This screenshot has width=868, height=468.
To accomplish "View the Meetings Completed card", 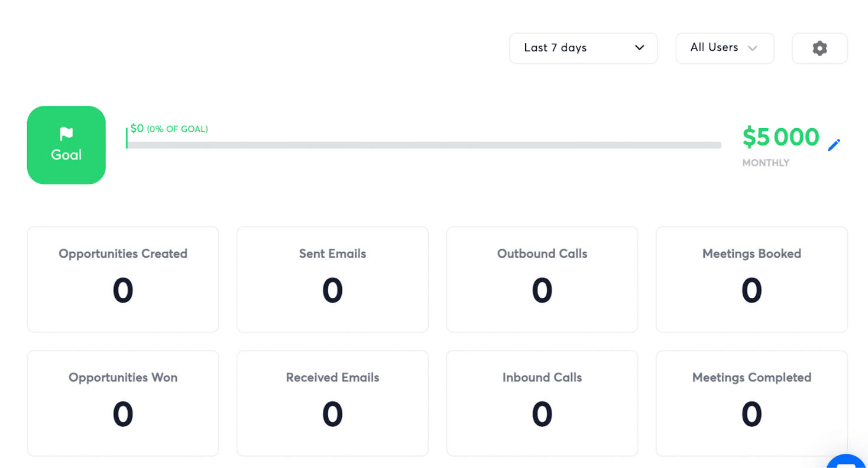I will 752,404.
